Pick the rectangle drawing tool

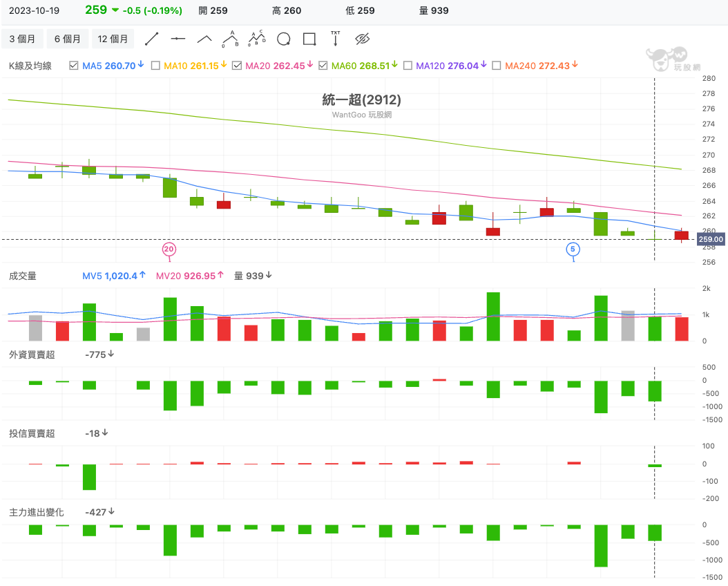point(309,39)
